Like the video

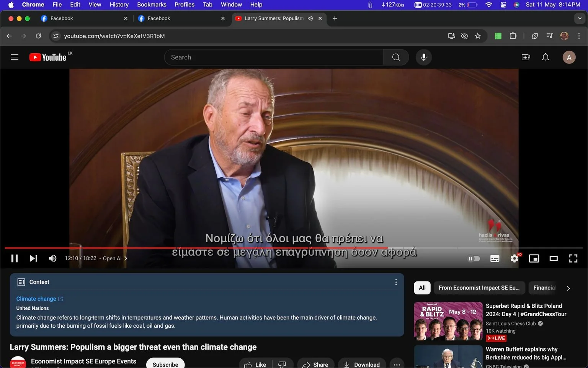click(x=255, y=365)
